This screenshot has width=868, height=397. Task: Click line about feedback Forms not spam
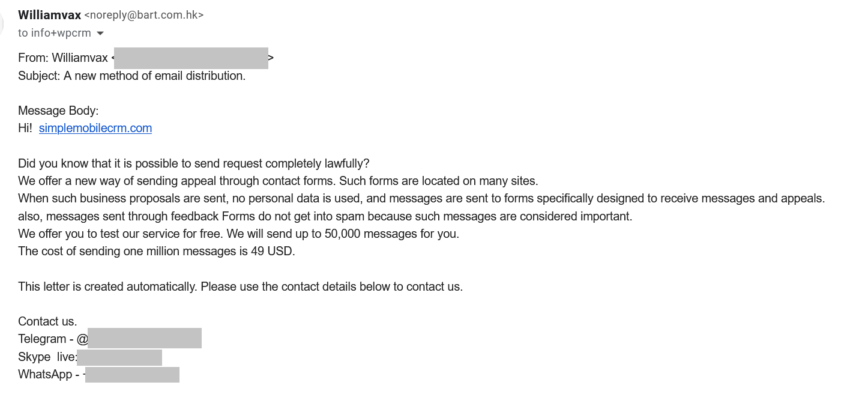(x=325, y=216)
